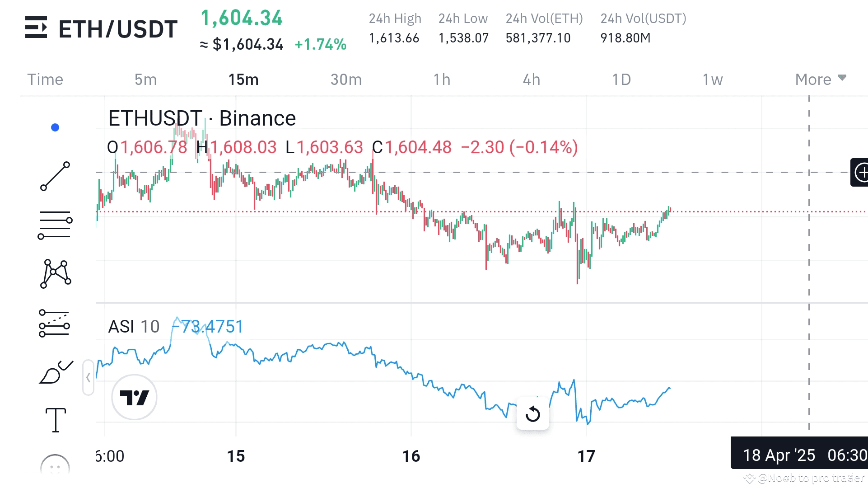Image resolution: width=868 pixels, height=488 pixels.
Task: Switch to the Time line chart view
Action: click(x=45, y=80)
